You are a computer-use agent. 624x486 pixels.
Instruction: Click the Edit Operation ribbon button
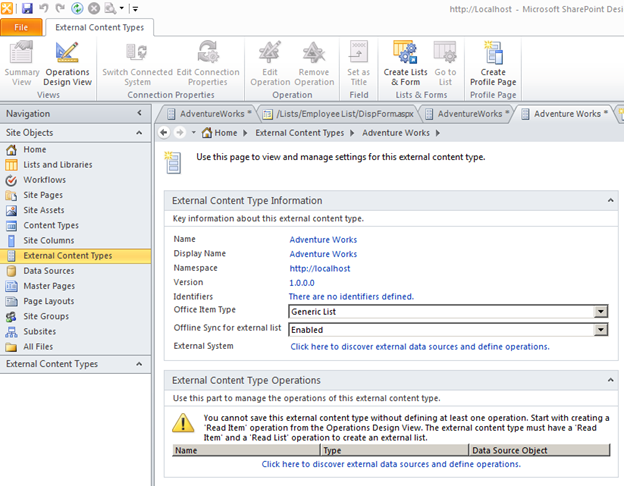pos(270,64)
